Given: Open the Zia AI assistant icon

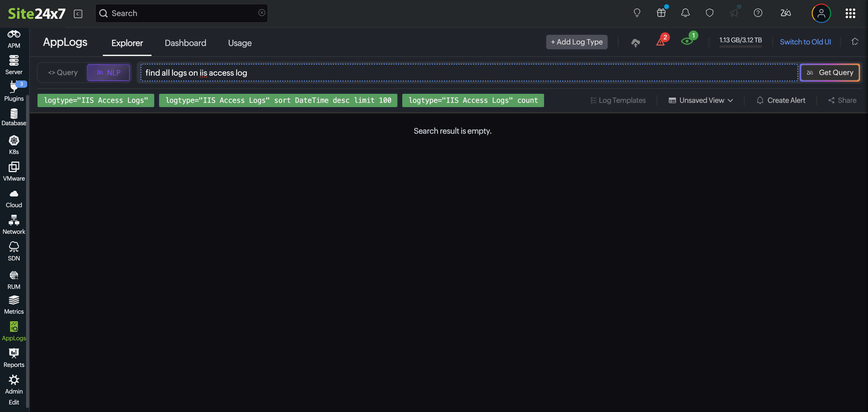Looking at the screenshot, I should (x=786, y=13).
